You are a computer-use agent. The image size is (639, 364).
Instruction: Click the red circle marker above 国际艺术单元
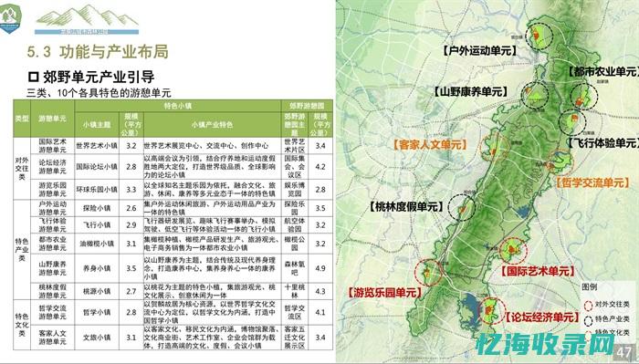pos(513,251)
